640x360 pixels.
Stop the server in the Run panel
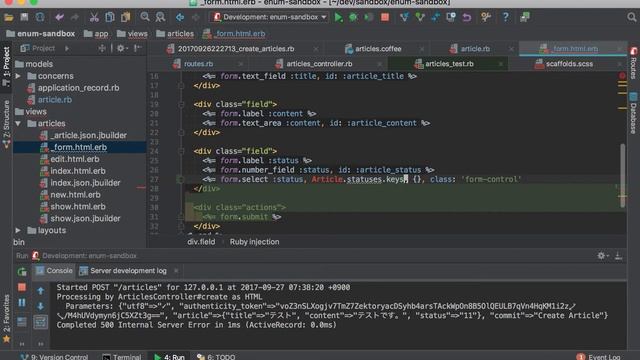point(22,287)
